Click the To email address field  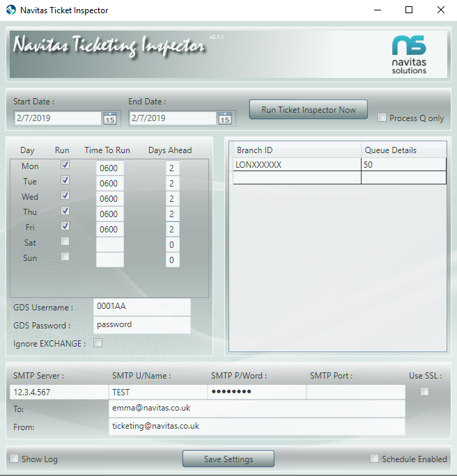point(257,408)
